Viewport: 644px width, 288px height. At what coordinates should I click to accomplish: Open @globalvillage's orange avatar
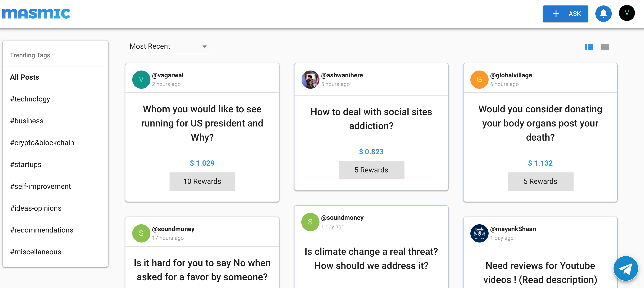479,80
